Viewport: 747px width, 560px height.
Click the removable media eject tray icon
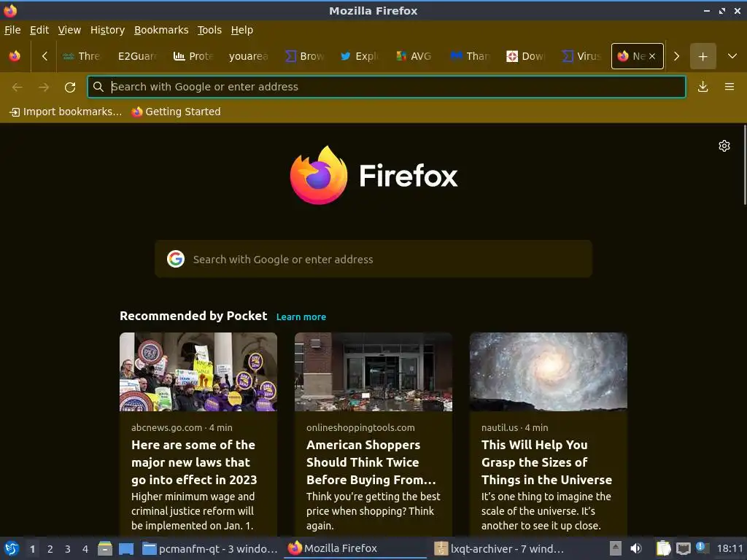point(616,548)
